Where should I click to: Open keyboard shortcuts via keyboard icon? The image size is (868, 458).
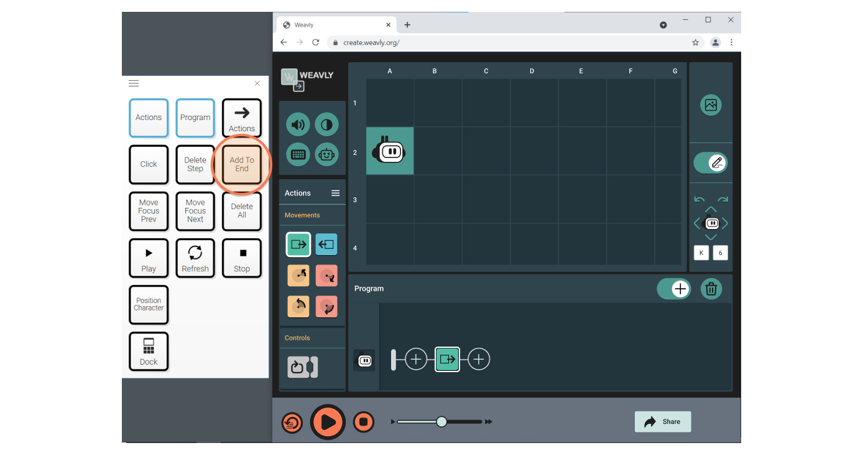point(298,154)
